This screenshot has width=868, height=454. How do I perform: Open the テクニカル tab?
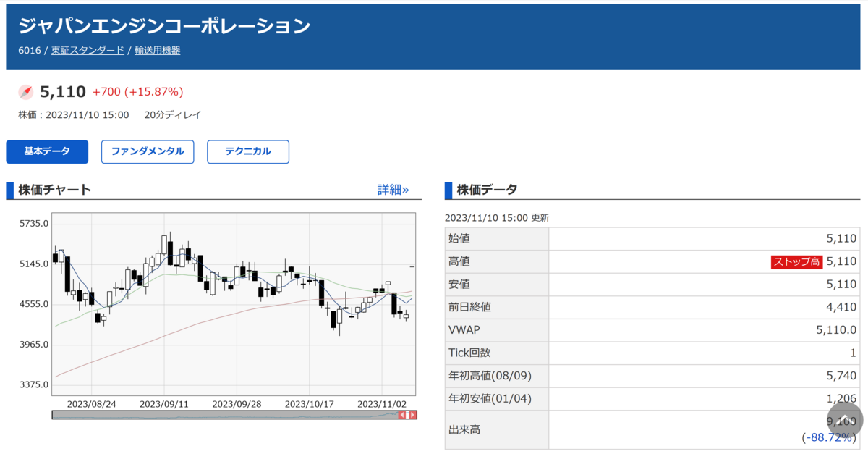click(248, 151)
